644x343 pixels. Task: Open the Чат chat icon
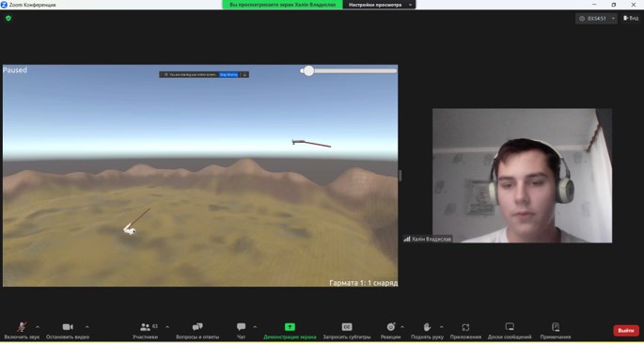click(x=241, y=327)
